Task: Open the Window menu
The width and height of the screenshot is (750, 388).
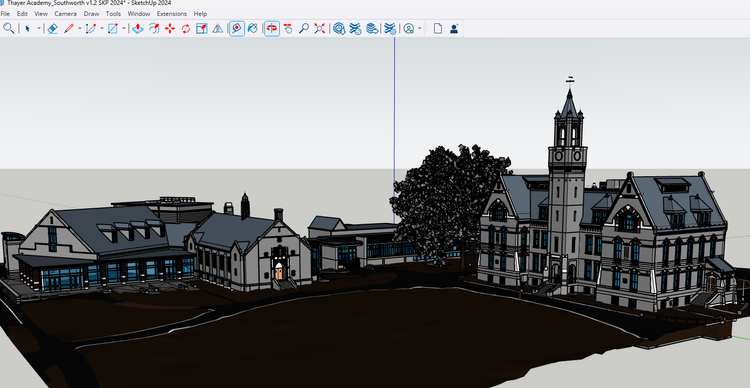Action: 139,14
